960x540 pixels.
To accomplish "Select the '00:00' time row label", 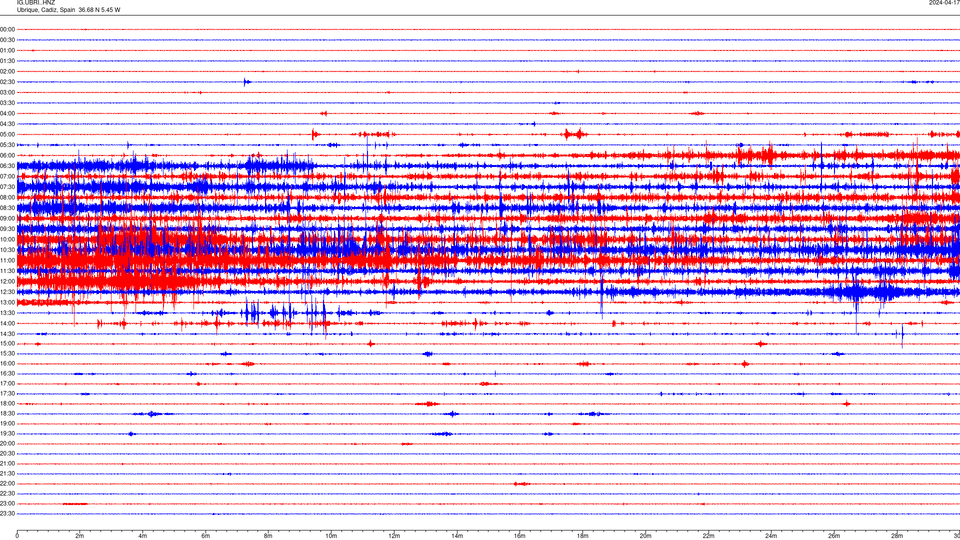I will (7, 29).
